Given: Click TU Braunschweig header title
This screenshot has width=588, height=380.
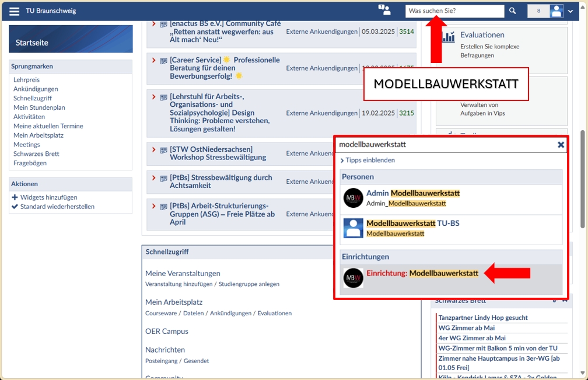Looking at the screenshot, I should [x=51, y=11].
